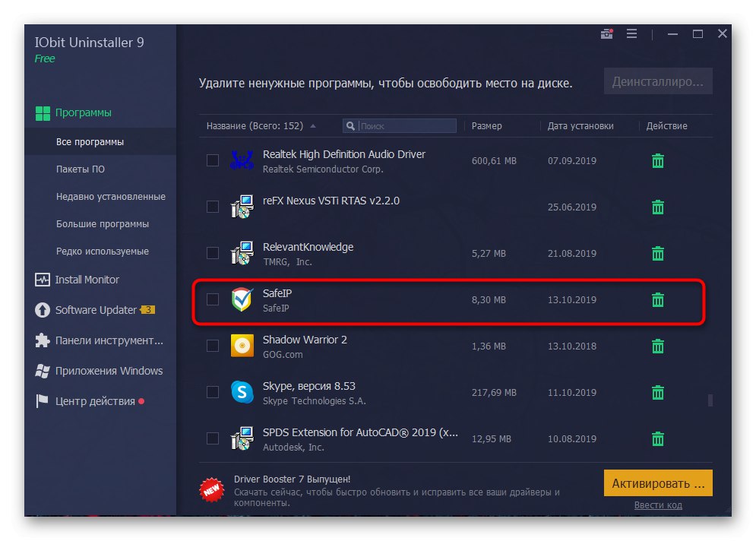Viewport: 756px width, 541px height.
Task: Tick the SafeIP checkbox
Action: point(213,299)
